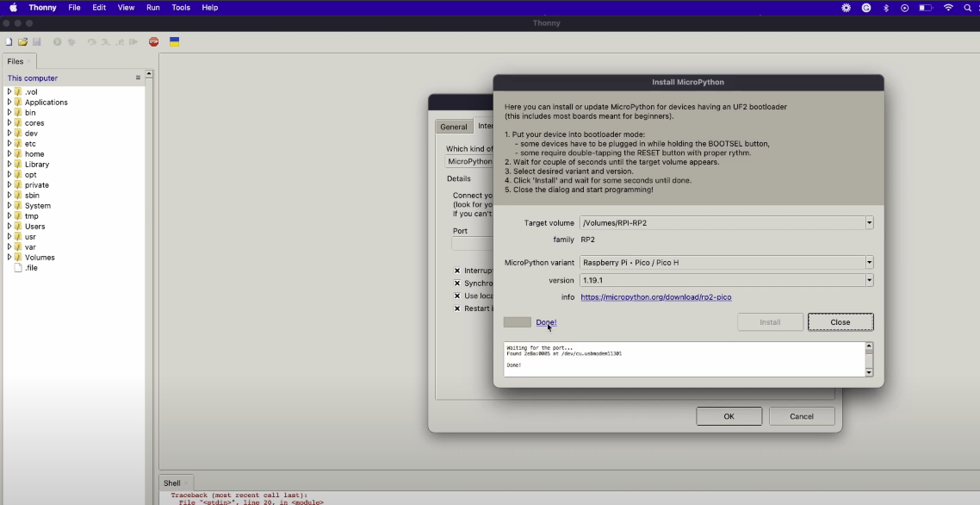Expand the Applications folder

[9, 102]
